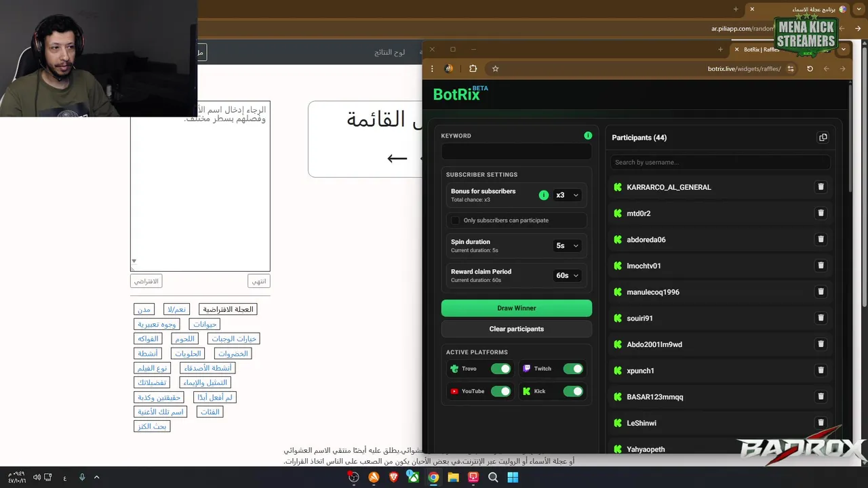Select خيارات الوجبات preset list

[x=234, y=339]
